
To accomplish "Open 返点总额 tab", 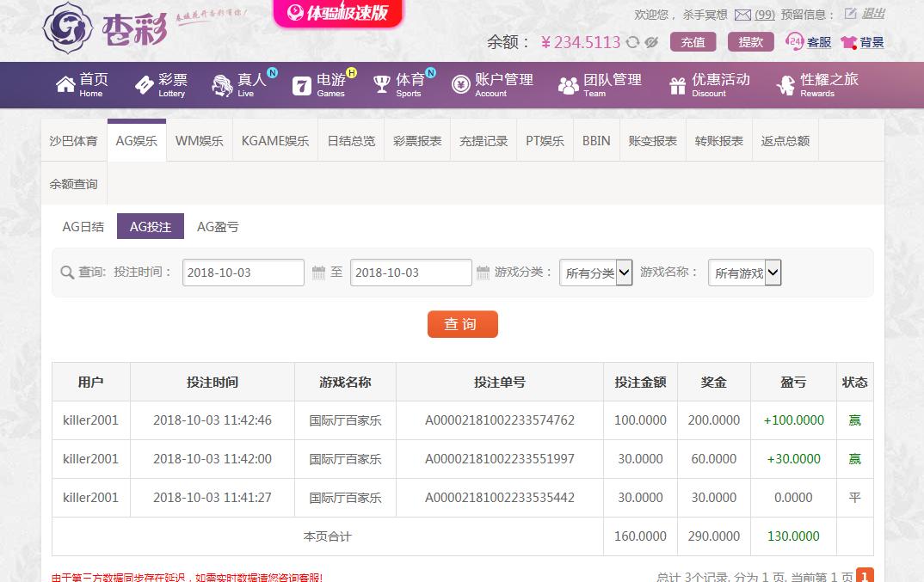I will pos(785,141).
